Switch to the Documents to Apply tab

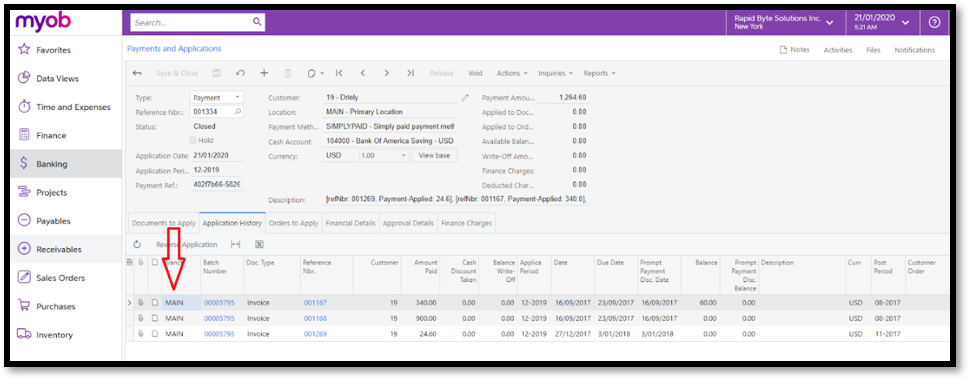pos(163,223)
